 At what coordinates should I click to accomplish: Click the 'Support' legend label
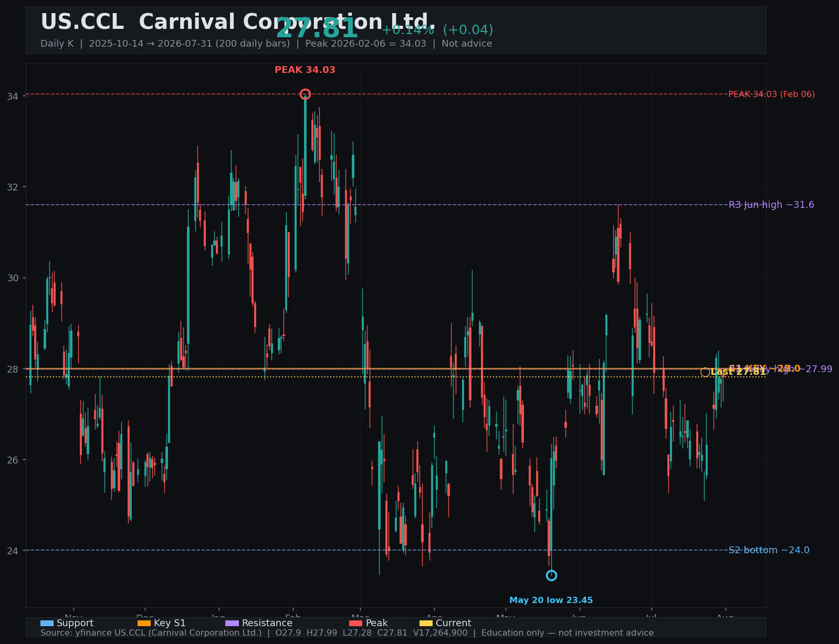click(75, 623)
